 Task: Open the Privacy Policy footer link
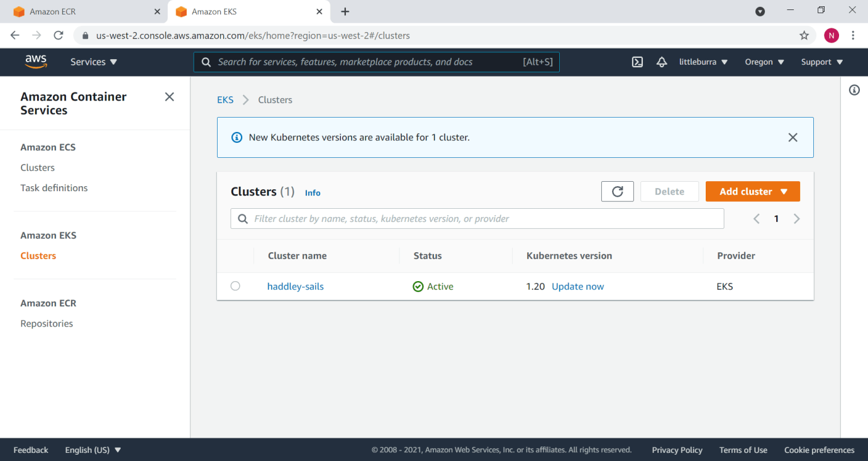tap(677, 450)
